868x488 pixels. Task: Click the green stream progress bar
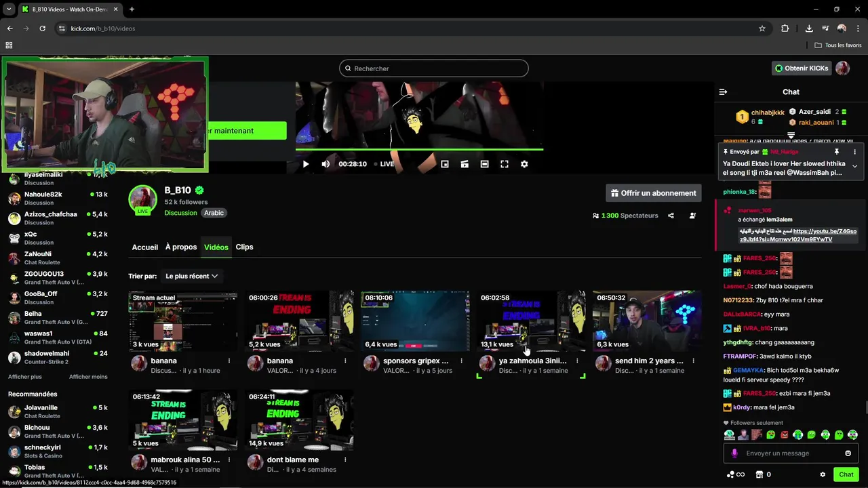tap(419, 149)
